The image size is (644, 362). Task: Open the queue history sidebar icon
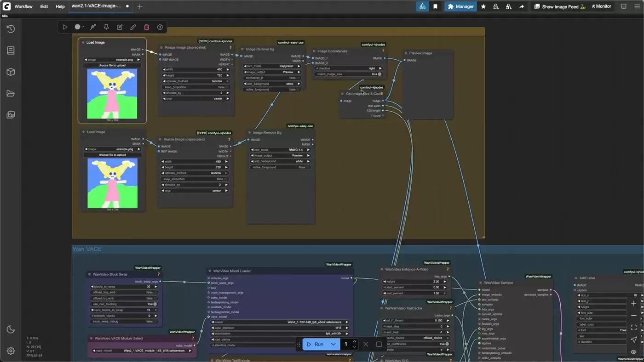11,29
